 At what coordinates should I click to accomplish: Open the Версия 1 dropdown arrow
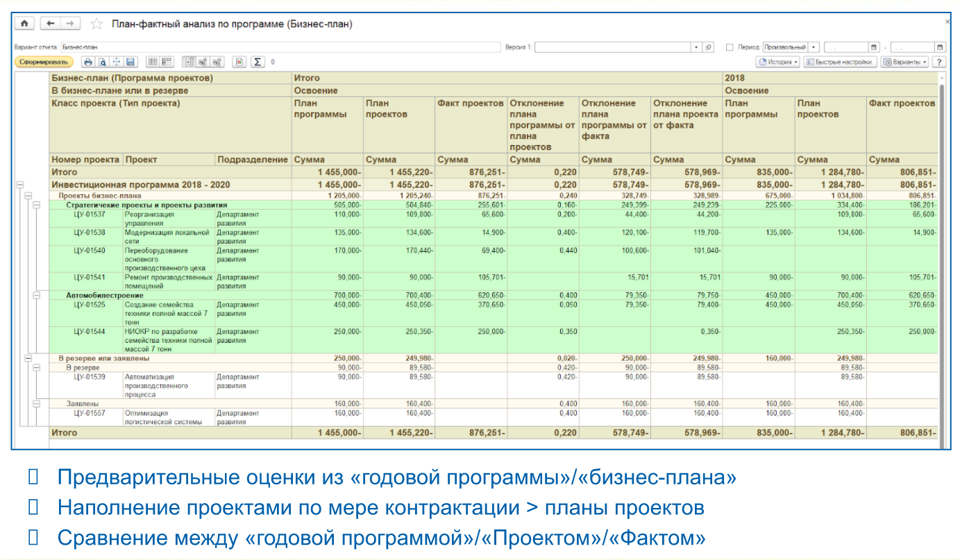click(697, 47)
